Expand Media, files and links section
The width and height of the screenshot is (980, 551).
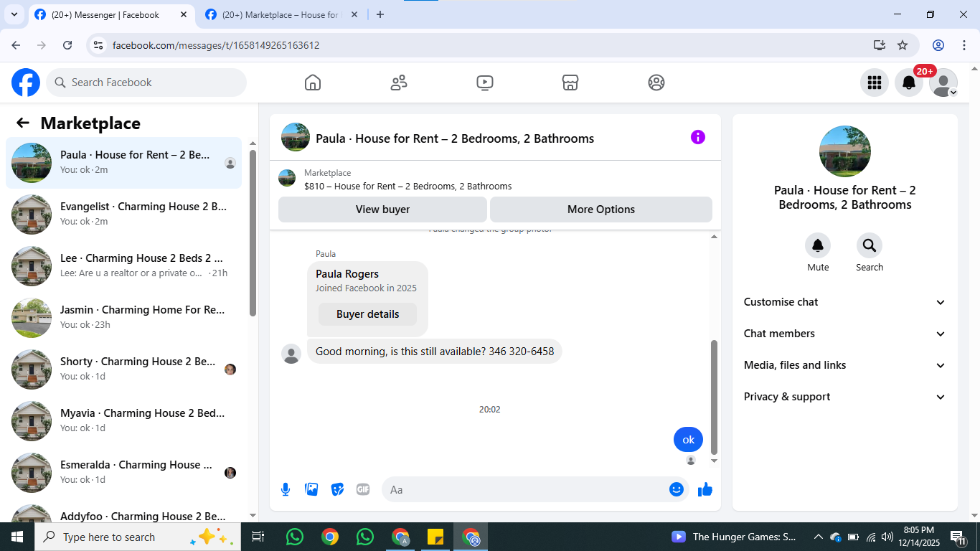coord(845,365)
